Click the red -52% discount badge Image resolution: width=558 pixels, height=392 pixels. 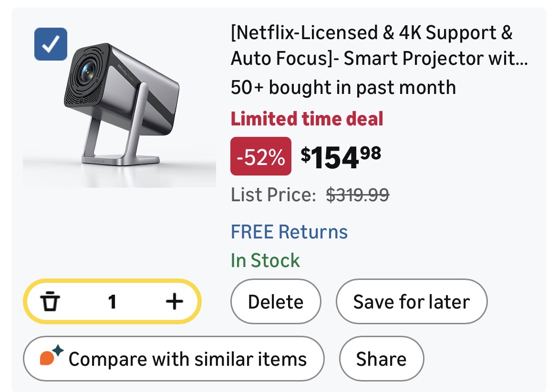point(260,156)
